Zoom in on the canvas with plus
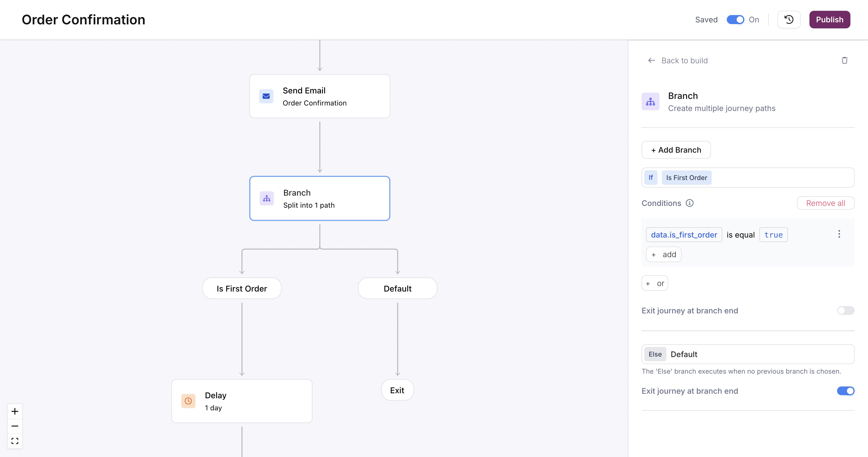This screenshot has width=868, height=457. pyautogui.click(x=15, y=411)
